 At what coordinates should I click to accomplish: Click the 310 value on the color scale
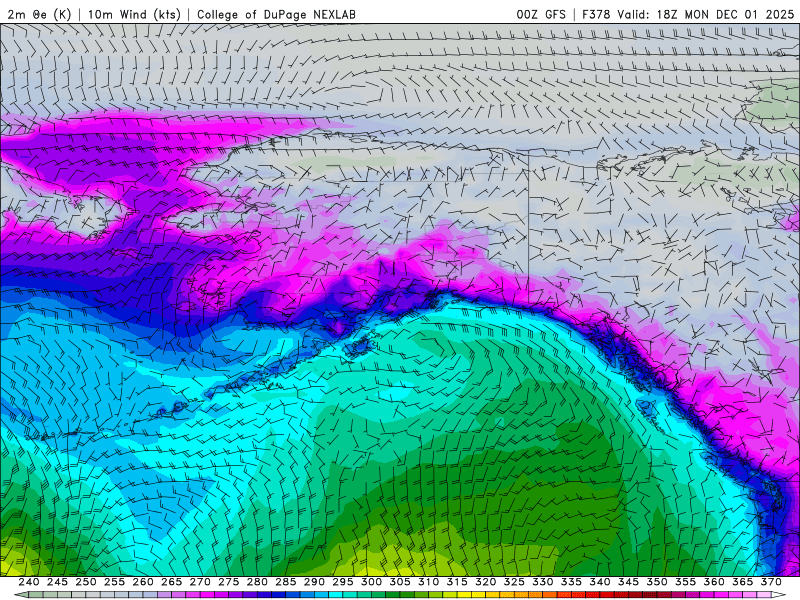point(429,582)
